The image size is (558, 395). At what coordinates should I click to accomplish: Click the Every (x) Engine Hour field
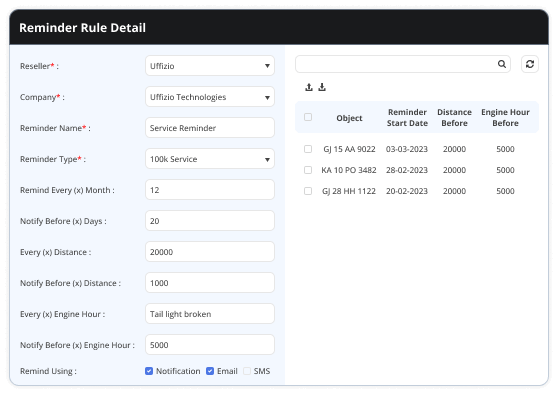tap(210, 314)
